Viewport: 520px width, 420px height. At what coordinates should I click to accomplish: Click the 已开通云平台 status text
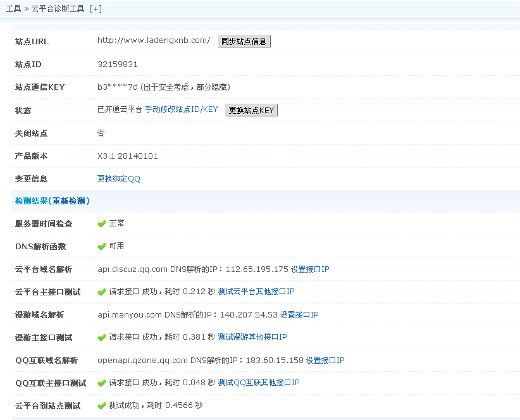[x=120, y=109]
